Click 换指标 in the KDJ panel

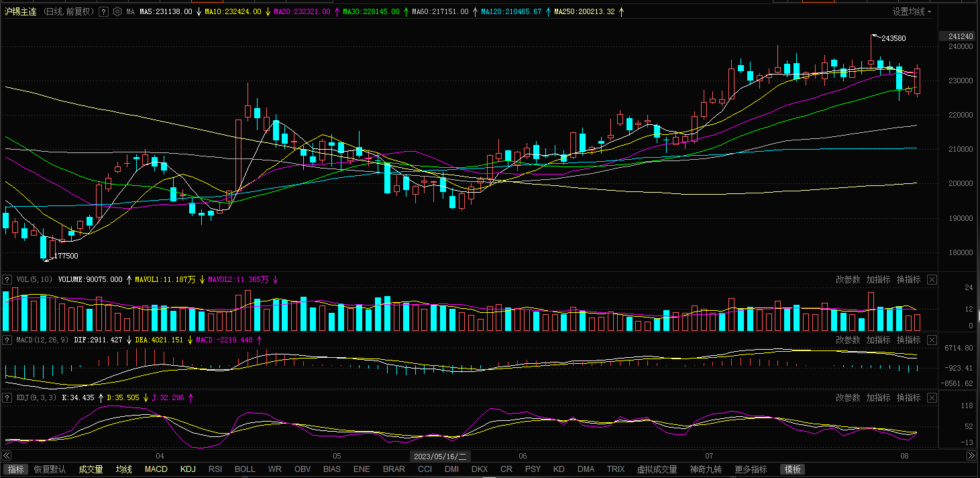(x=908, y=398)
